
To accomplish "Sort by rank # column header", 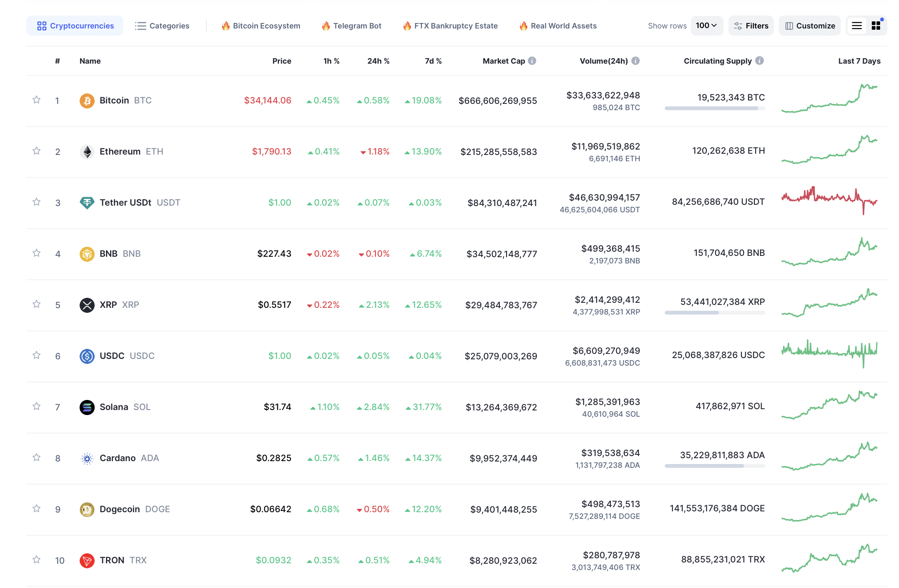I will click(x=57, y=61).
